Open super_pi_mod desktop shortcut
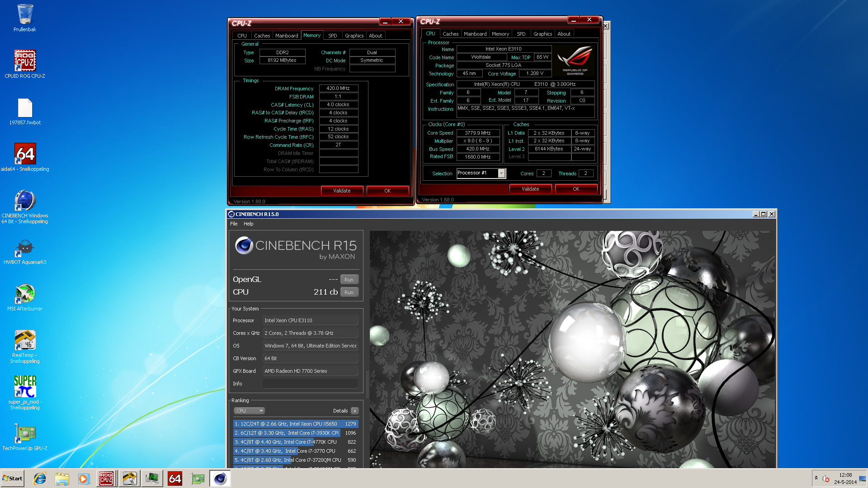The height and width of the screenshot is (488, 868). 25,393
